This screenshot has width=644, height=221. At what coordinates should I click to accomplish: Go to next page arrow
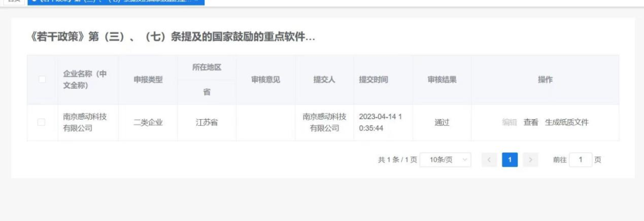(x=531, y=160)
